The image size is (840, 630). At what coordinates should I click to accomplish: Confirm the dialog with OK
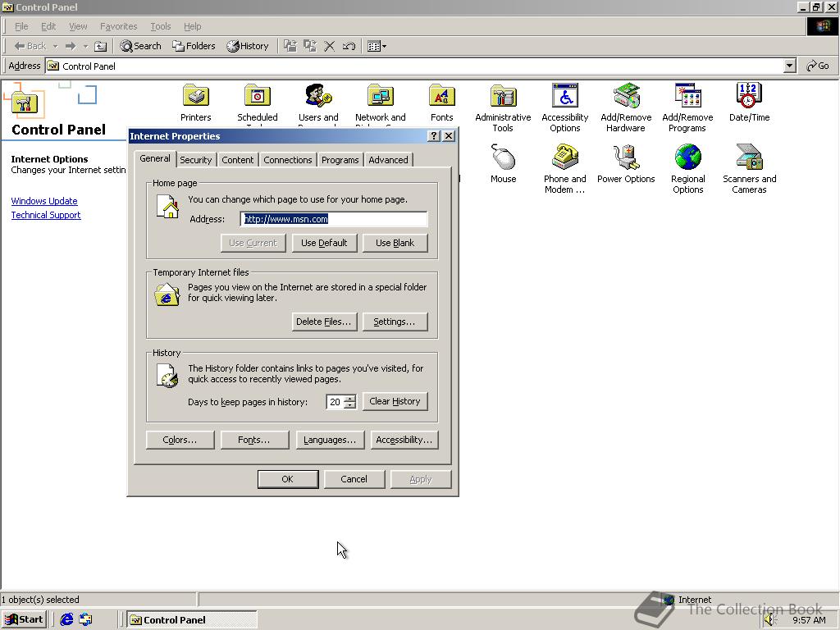(288, 479)
